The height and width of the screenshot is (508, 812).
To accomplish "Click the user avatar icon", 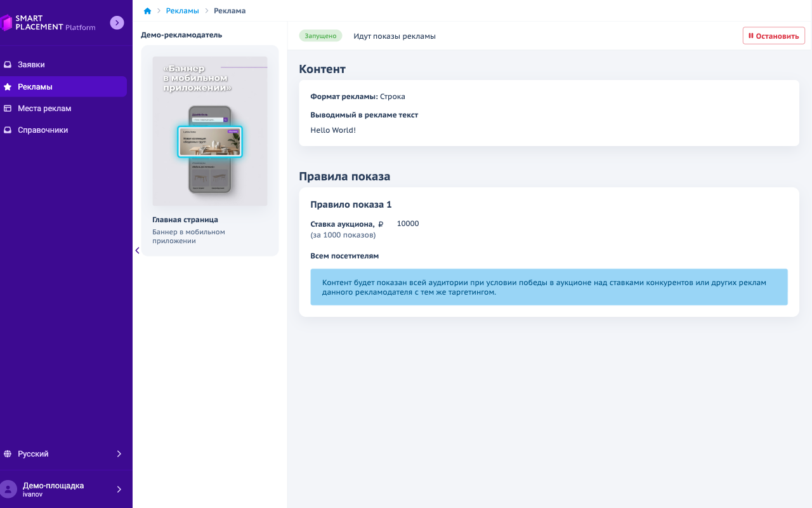I will (x=8, y=489).
